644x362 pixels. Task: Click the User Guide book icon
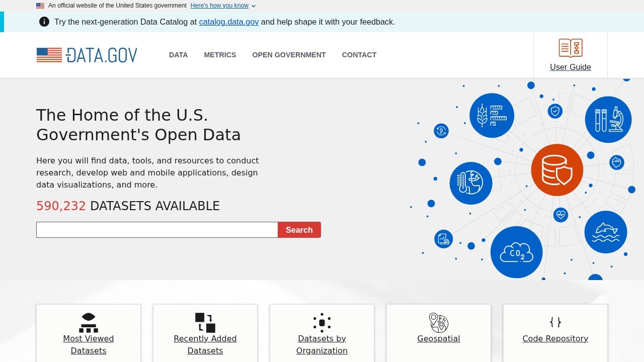[x=571, y=48]
